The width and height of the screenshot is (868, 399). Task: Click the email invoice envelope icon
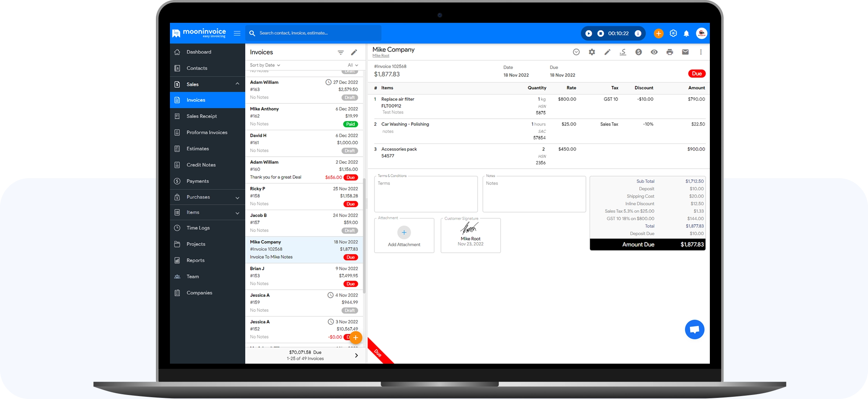(x=685, y=52)
